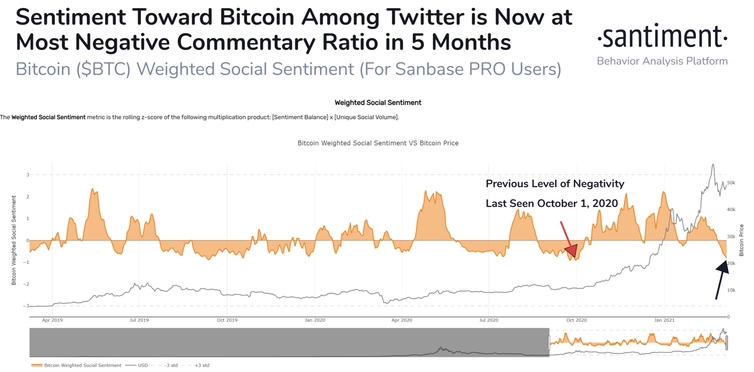Click the 'Previous Level of Negativity' annotation
Image resolution: width=754 pixels, height=372 pixels.
(554, 184)
